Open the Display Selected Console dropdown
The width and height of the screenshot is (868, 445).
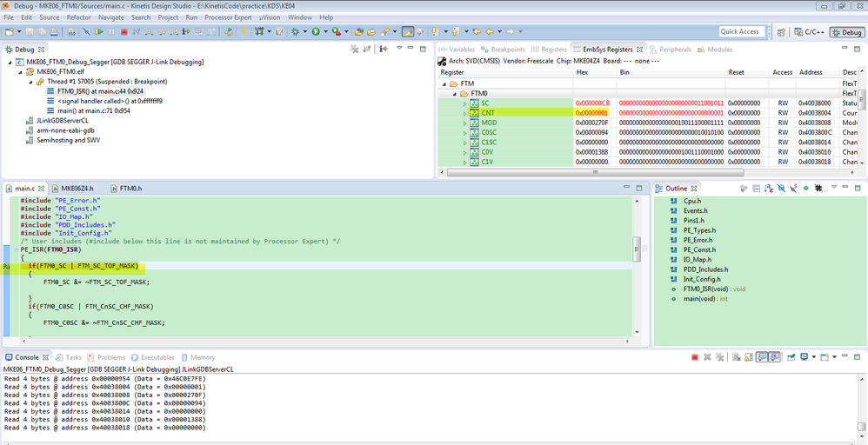(x=814, y=357)
